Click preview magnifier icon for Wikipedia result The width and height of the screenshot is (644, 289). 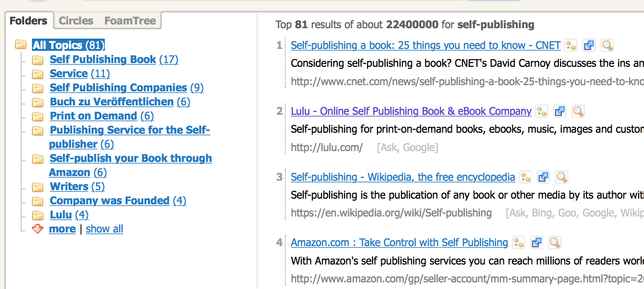tap(562, 177)
